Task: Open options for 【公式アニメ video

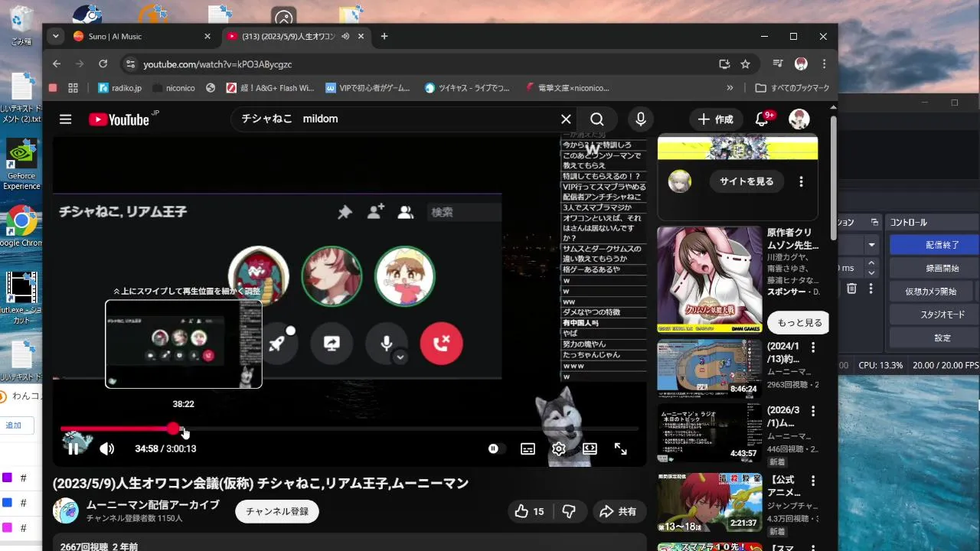Action: tap(813, 481)
